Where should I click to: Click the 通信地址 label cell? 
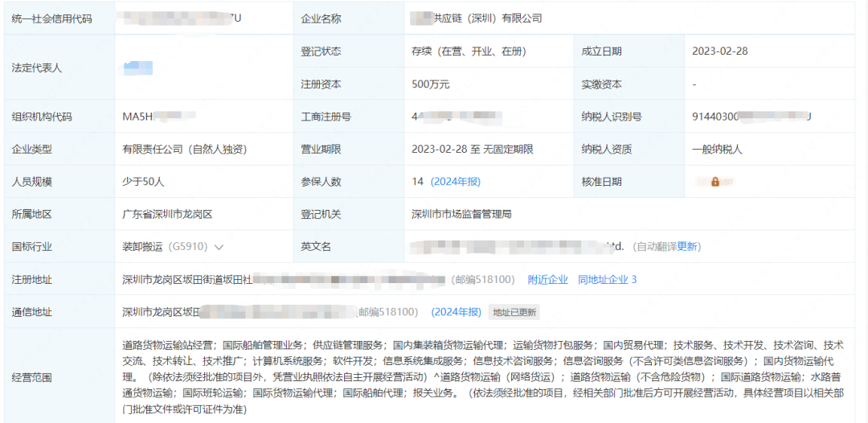(x=59, y=312)
